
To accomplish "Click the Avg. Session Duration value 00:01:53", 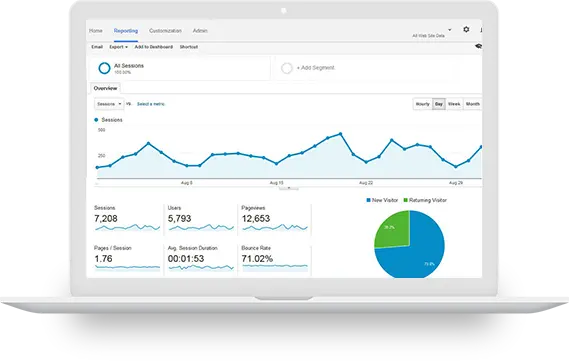I will [186, 259].
